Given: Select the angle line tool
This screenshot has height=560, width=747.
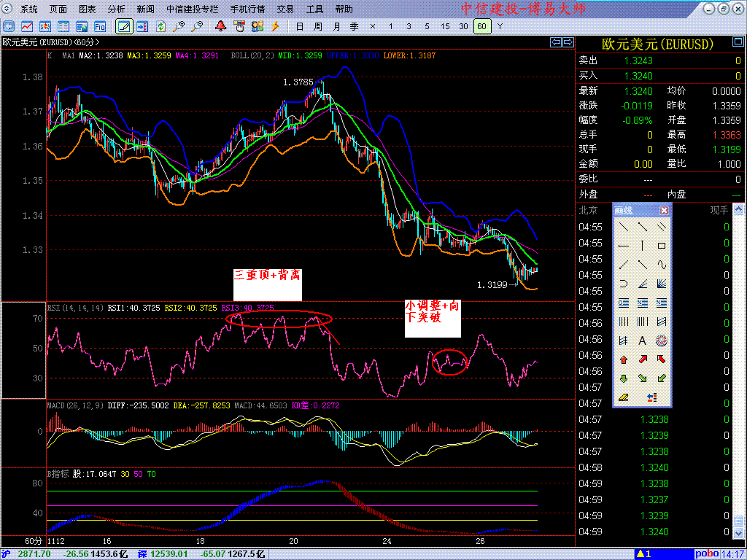Looking at the screenshot, I should click(x=643, y=284).
